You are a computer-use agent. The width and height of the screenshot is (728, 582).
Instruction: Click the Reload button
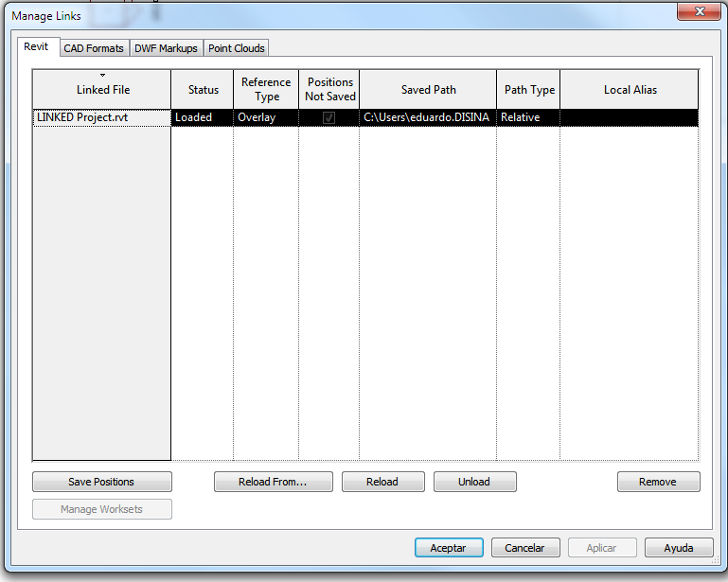[x=383, y=482]
